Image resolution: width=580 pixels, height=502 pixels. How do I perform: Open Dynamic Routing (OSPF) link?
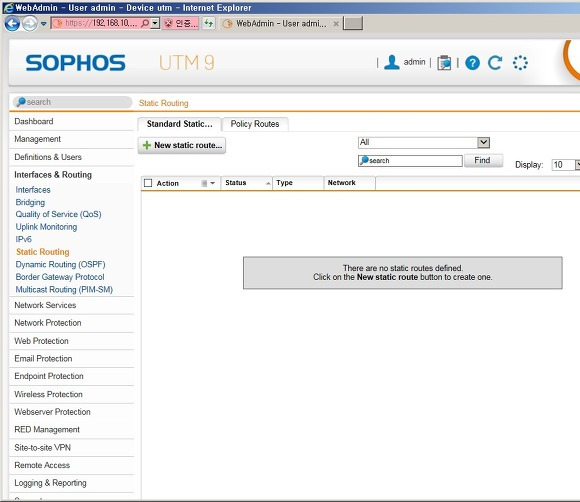click(60, 265)
